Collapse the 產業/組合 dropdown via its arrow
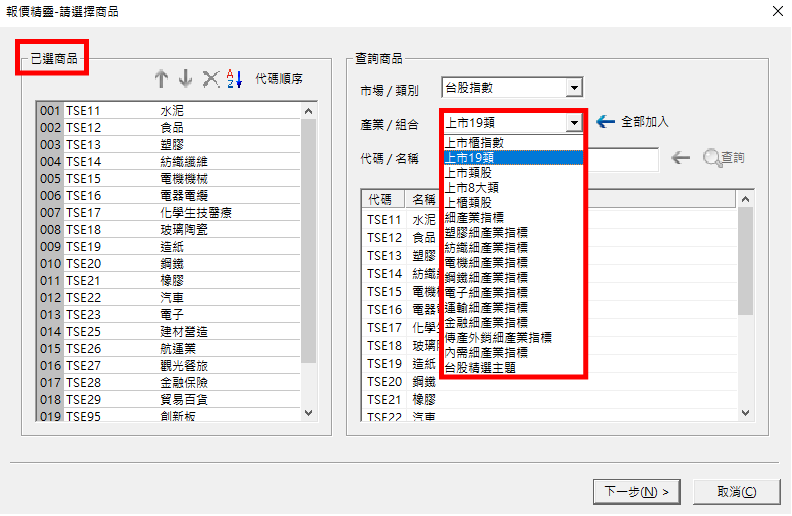Viewport: 792px width, 516px height. (x=573, y=123)
